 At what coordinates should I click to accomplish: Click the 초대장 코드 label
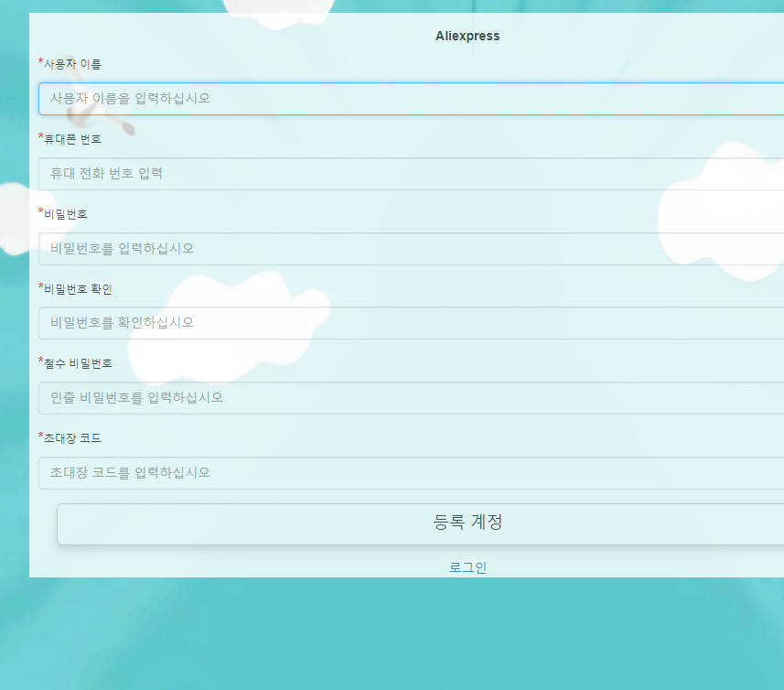coord(72,438)
